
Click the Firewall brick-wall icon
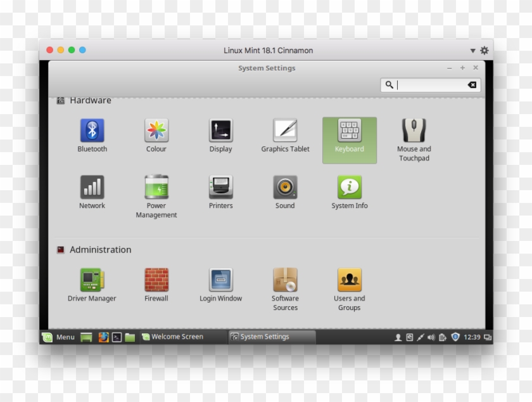point(156,279)
